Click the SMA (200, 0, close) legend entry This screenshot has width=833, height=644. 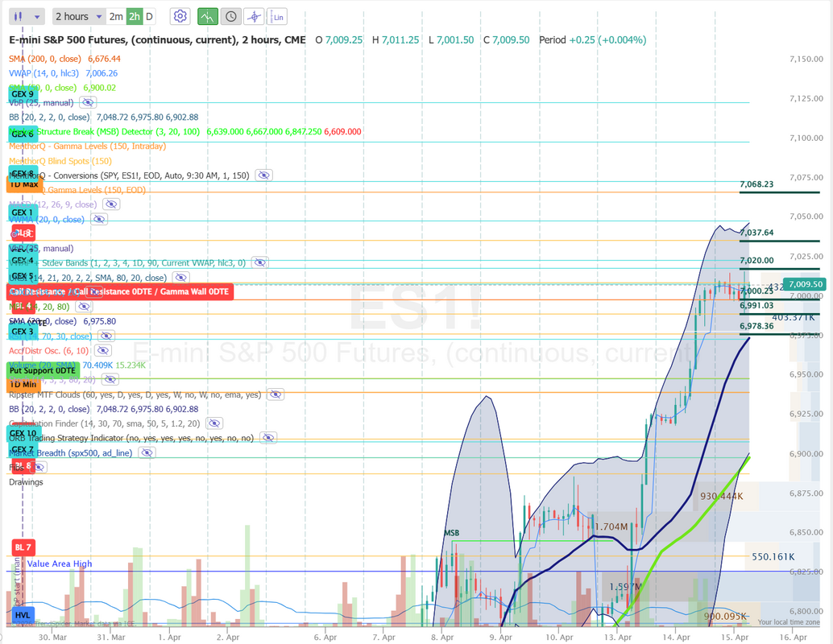coord(64,59)
